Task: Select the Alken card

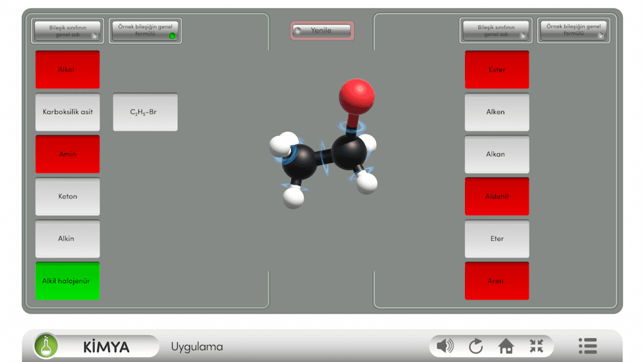Action: coord(497,112)
